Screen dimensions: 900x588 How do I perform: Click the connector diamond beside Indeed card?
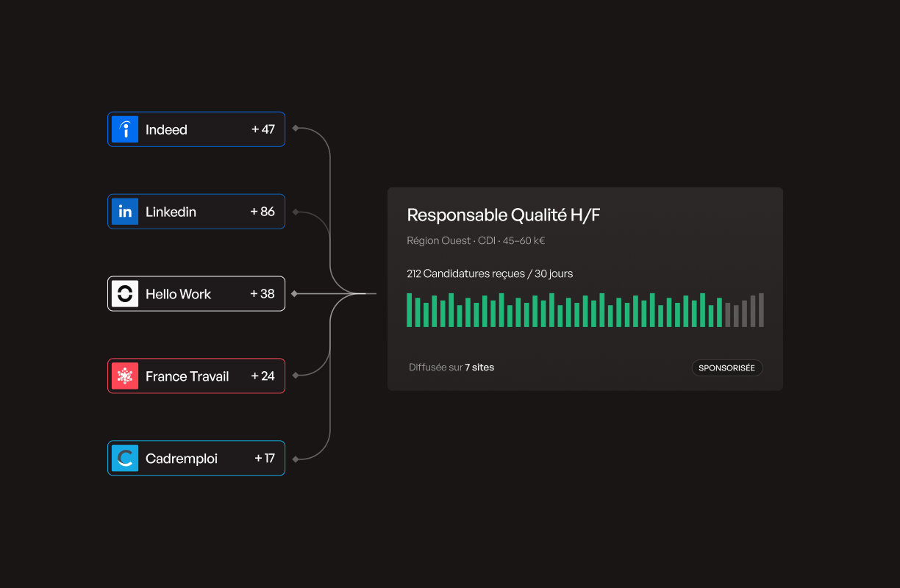(295, 129)
